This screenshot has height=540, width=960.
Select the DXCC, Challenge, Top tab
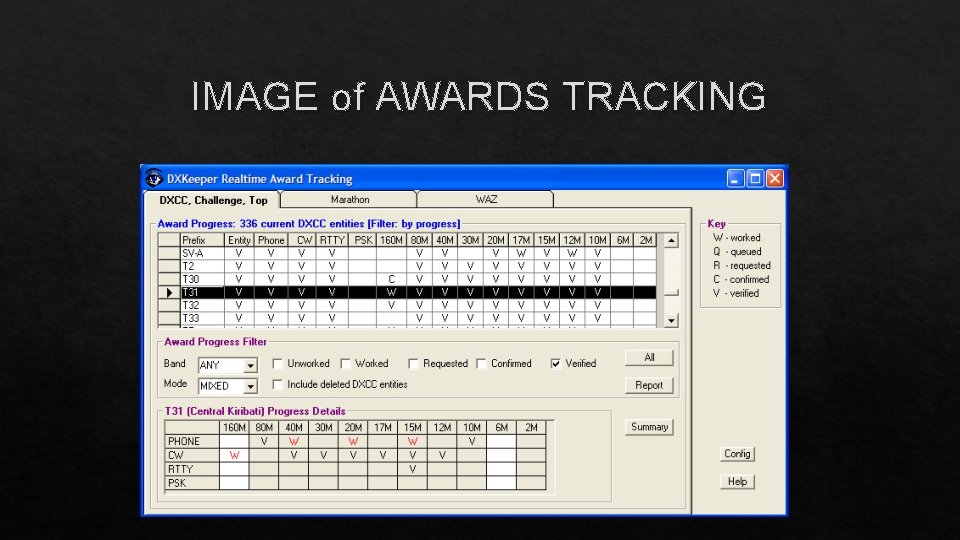tap(213, 200)
